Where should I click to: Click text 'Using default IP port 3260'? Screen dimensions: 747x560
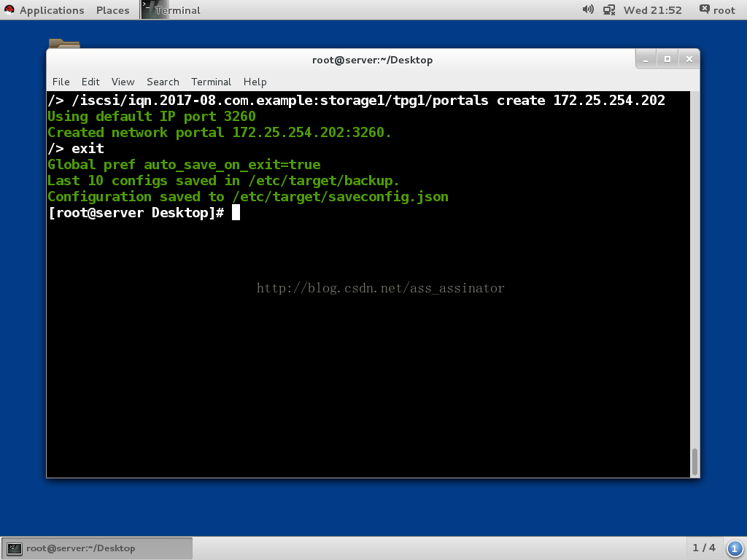pos(152,117)
